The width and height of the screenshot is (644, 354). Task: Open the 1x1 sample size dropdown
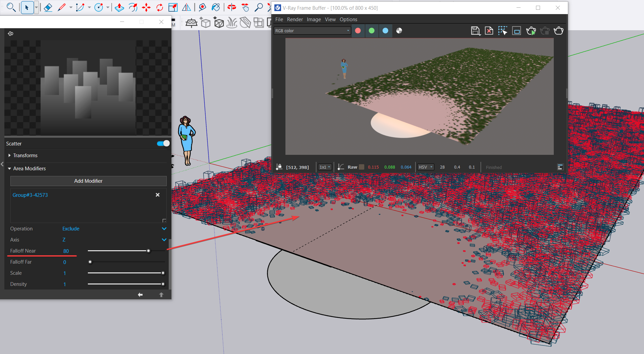(x=325, y=167)
